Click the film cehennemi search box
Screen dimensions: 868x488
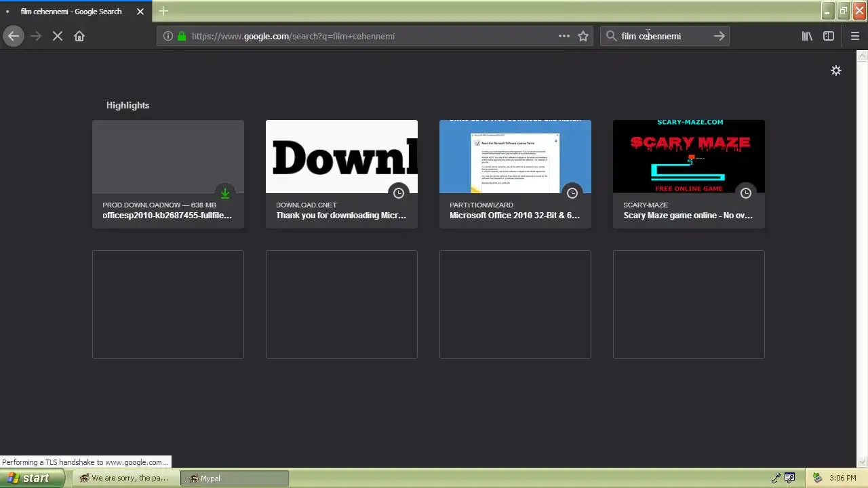[665, 36]
